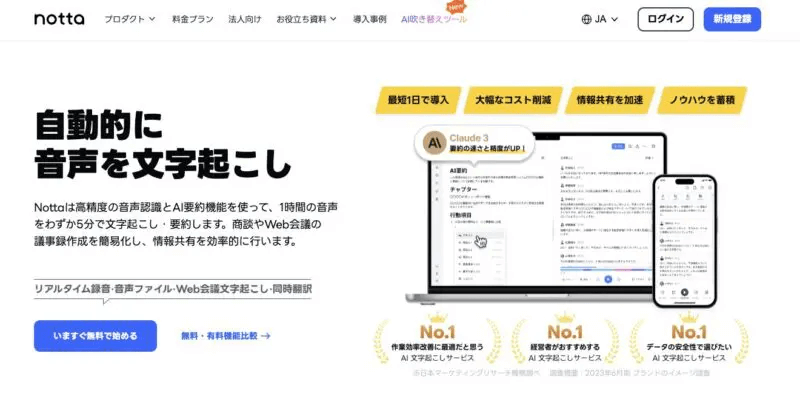Click the ログイン button
Screen dimensions: 800x405
point(665,19)
